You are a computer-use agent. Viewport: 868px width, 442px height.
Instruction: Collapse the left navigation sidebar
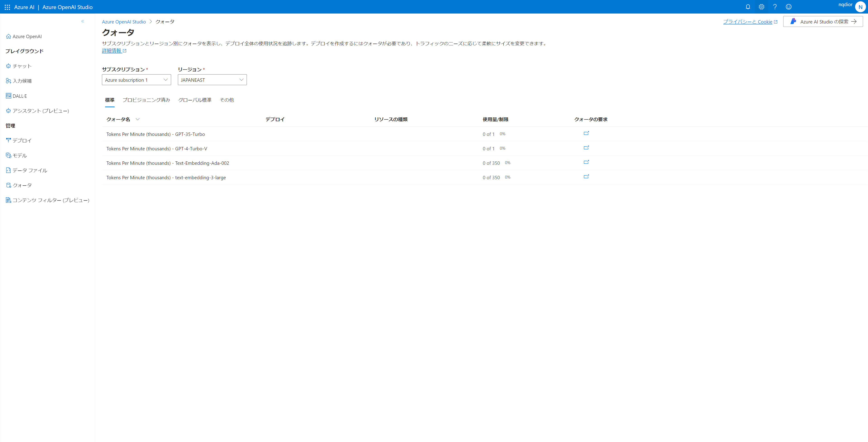click(x=83, y=21)
